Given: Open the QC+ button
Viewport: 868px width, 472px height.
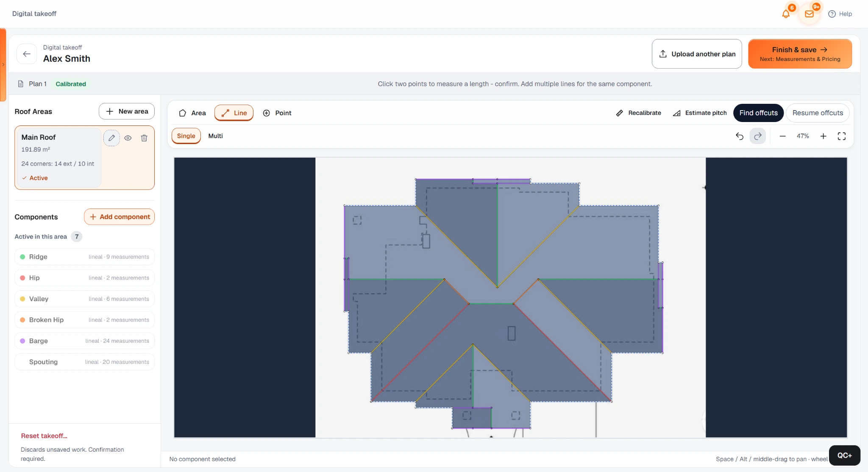Looking at the screenshot, I should click(844, 455).
